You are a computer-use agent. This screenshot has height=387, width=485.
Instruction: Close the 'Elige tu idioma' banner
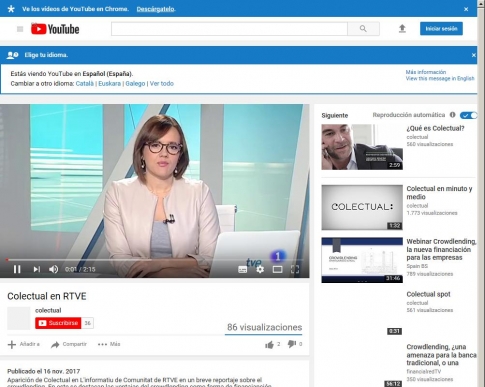pyautogui.click(x=474, y=55)
